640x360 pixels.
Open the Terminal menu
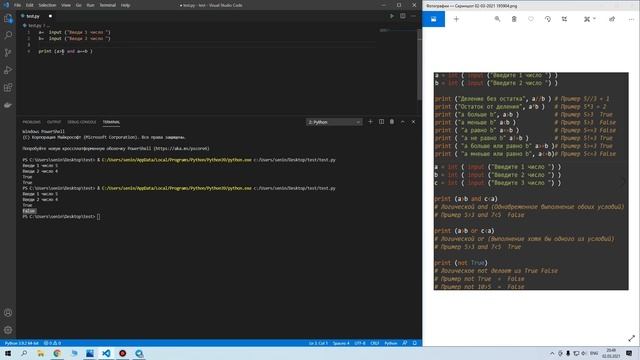click(108, 5)
